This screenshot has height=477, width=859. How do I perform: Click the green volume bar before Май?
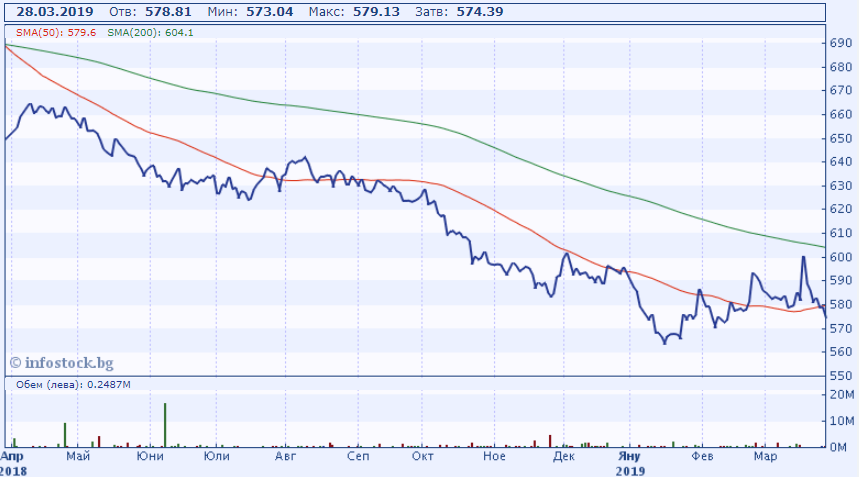tap(65, 435)
